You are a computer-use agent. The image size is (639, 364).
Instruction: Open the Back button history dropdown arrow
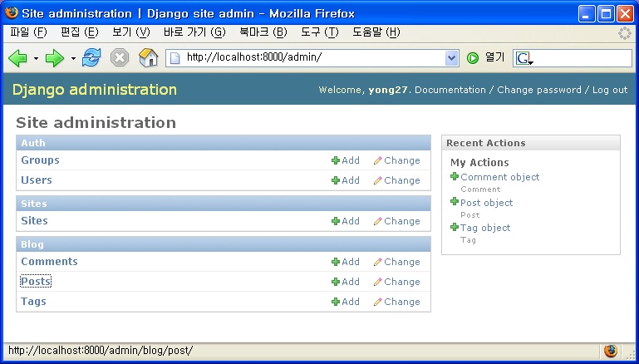click(x=36, y=58)
